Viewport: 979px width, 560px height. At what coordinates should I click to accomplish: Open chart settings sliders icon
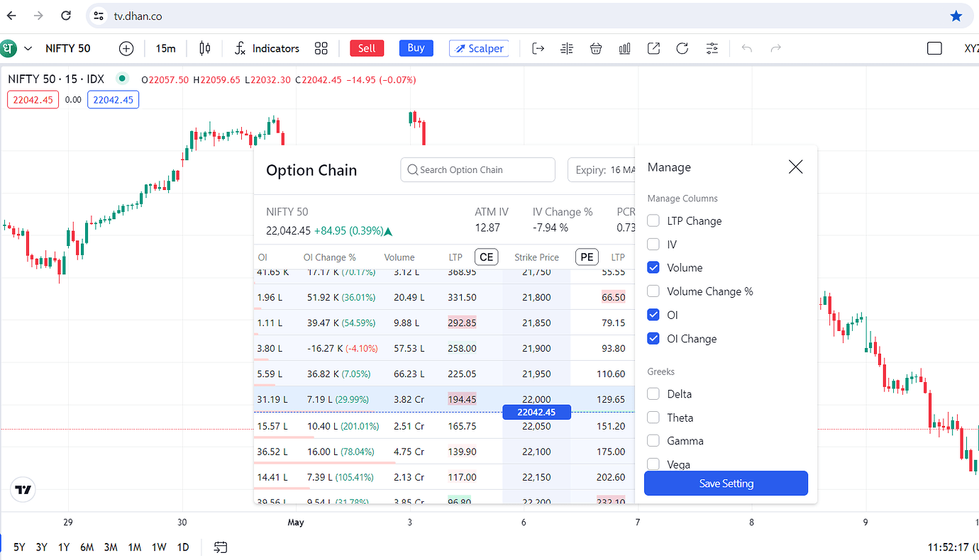pos(712,48)
